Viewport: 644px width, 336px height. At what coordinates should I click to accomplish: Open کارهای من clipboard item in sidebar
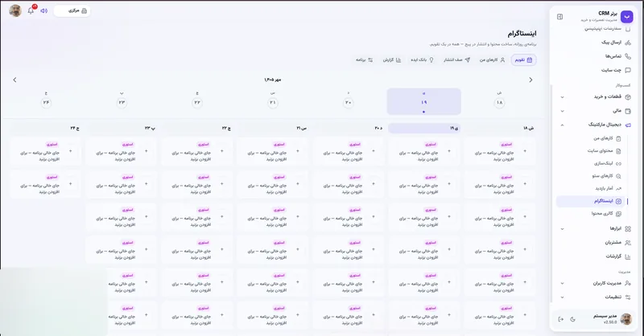click(x=618, y=139)
